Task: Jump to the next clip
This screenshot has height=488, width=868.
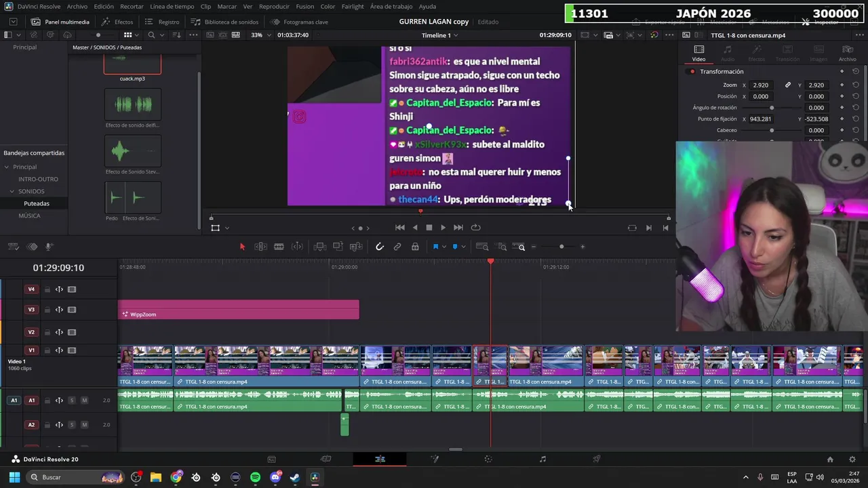Action: point(458,228)
